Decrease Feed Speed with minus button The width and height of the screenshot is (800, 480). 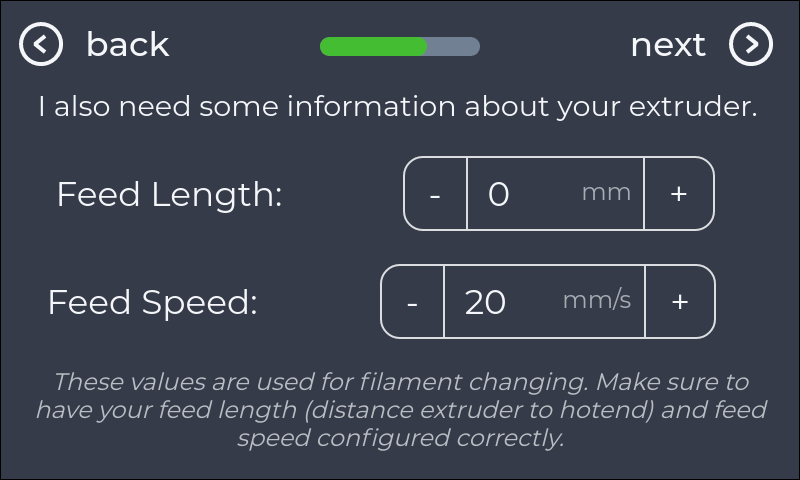click(x=413, y=301)
